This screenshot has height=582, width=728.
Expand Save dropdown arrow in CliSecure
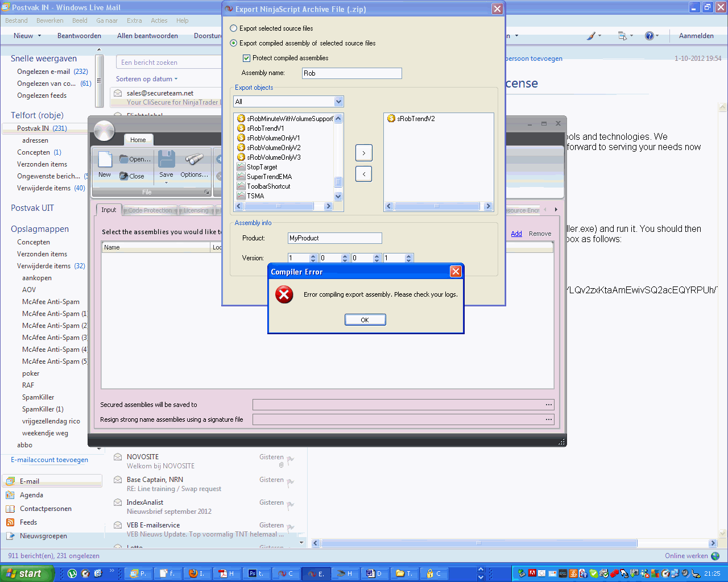coord(166,183)
